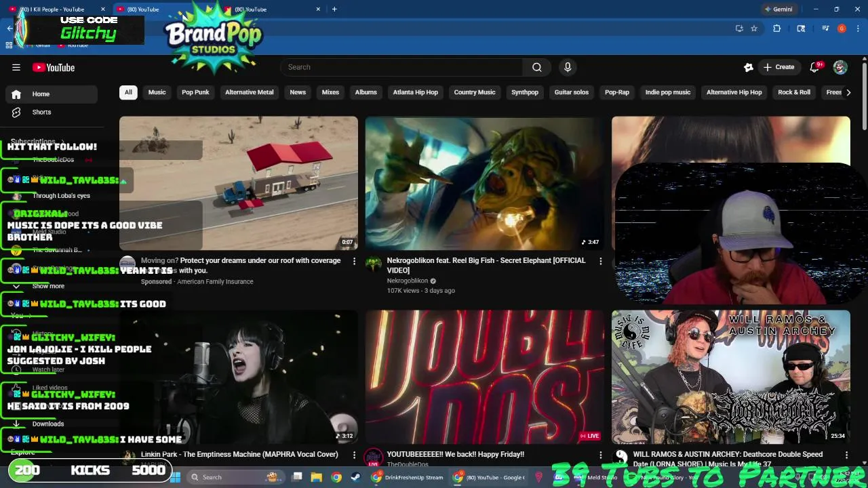Screen dimensions: 868x488
Task: Select the All filter chip
Action: [128, 92]
